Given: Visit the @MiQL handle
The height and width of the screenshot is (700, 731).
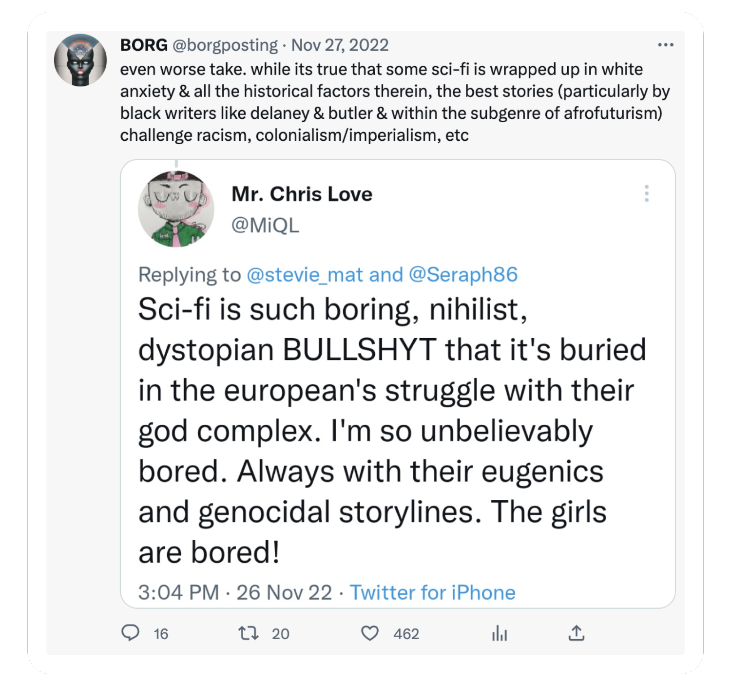Looking at the screenshot, I should click(x=266, y=225).
